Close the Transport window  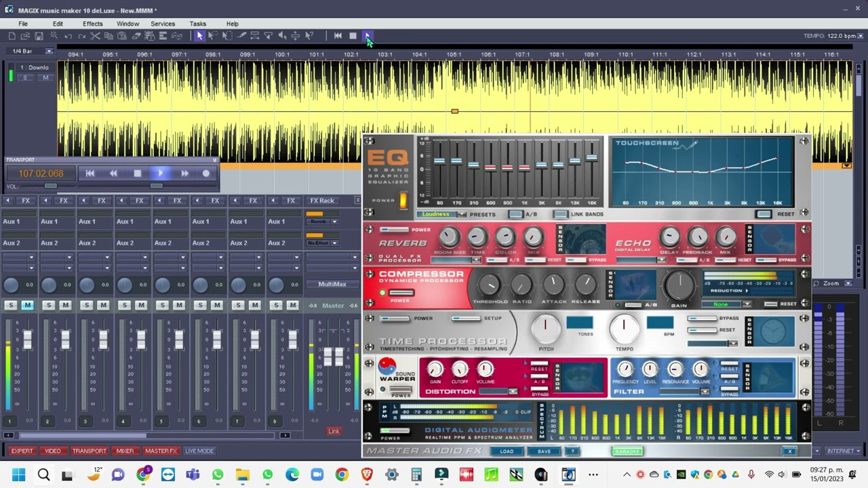click(x=215, y=160)
